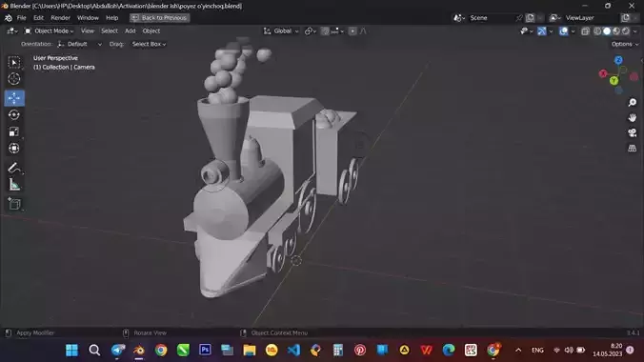Open Microsoft Edge from the taskbar
644x362 pixels.
[x=449, y=350]
